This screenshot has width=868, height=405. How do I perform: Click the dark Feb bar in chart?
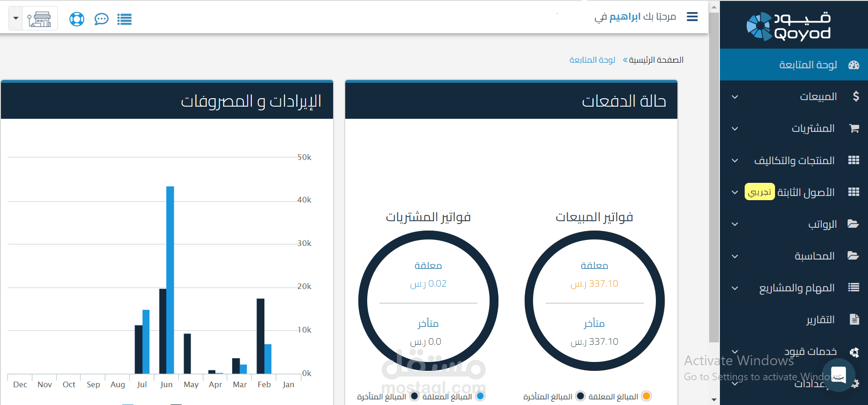coord(260,336)
